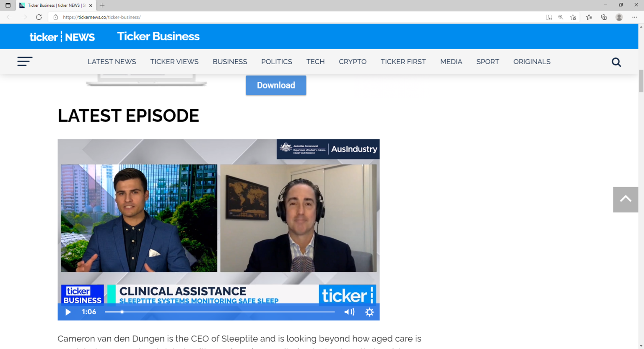Viewport: 644px width, 349px height.
Task: Open the immersive reader icon
Action: coord(548,17)
